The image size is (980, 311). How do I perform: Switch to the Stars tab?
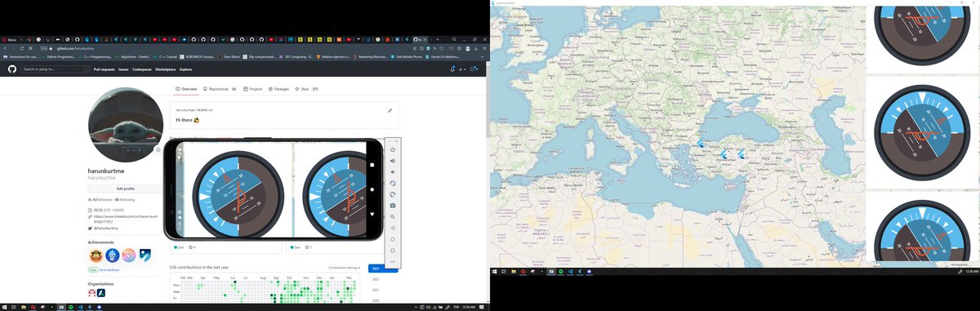tap(306, 88)
